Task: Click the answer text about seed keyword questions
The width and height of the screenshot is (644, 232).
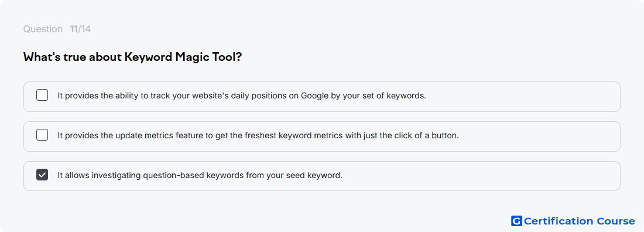Action: 200,175
